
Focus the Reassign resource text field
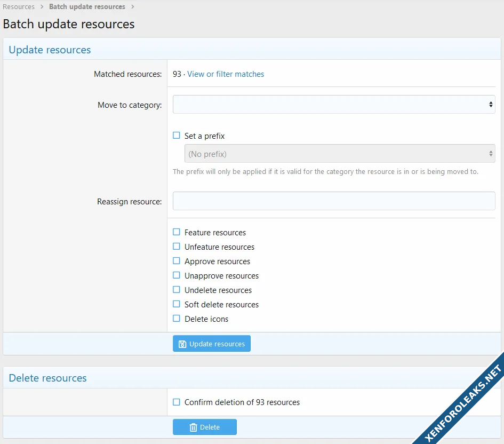point(334,201)
